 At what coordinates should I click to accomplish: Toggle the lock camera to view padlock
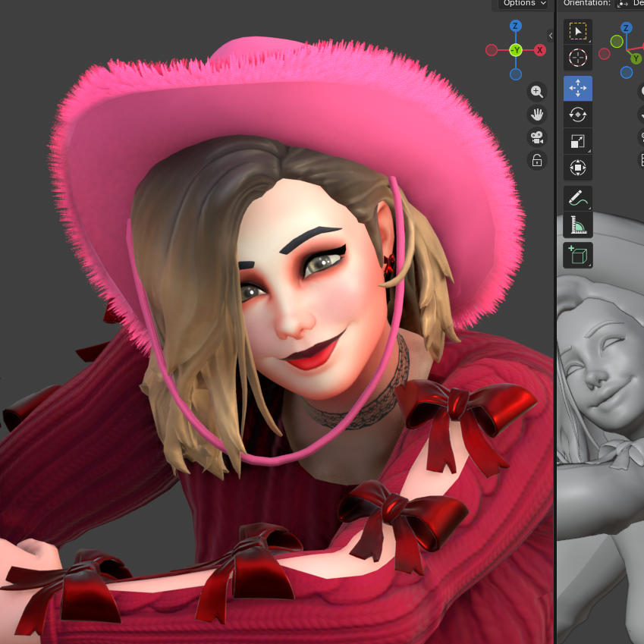pyautogui.click(x=537, y=161)
